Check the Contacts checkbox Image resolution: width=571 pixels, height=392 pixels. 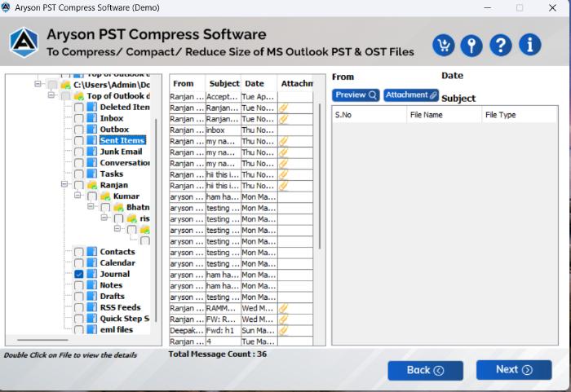[x=78, y=252]
